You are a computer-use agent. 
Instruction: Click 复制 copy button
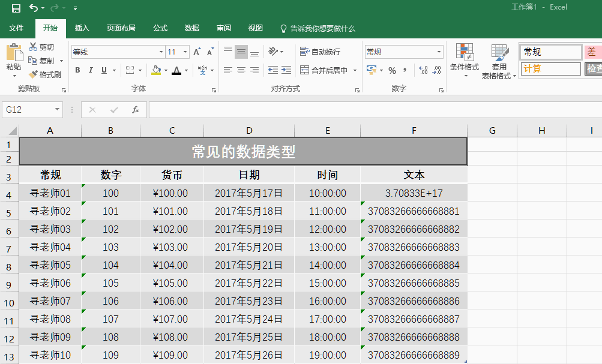tap(41, 61)
